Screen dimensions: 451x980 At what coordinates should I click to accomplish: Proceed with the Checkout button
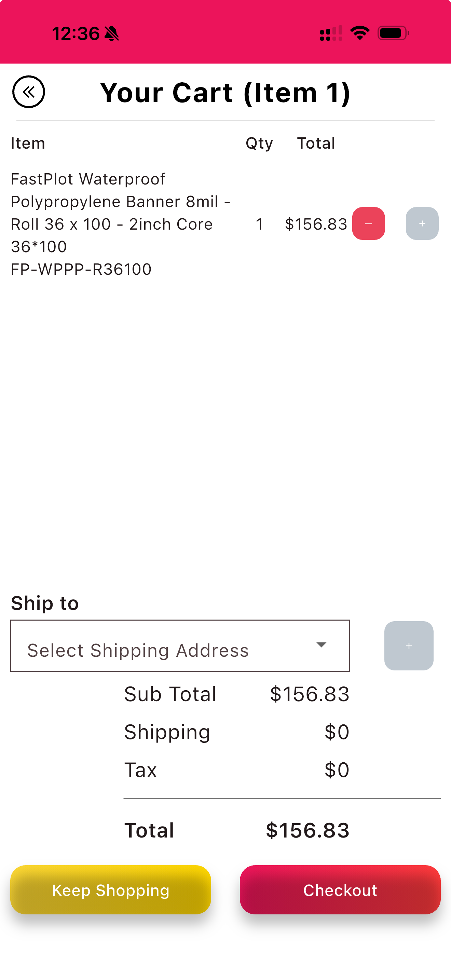point(340,890)
